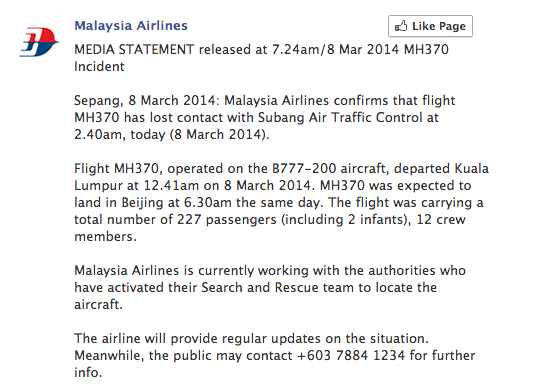This screenshot has height=386, width=534.
Task: Click the thumbs-up icon in Like Page
Action: coord(401,26)
